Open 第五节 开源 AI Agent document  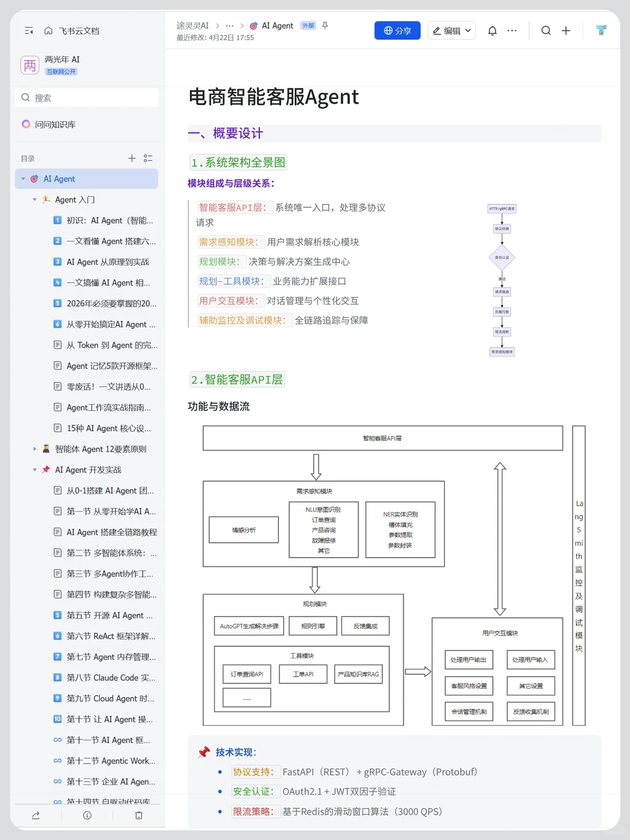[103, 615]
